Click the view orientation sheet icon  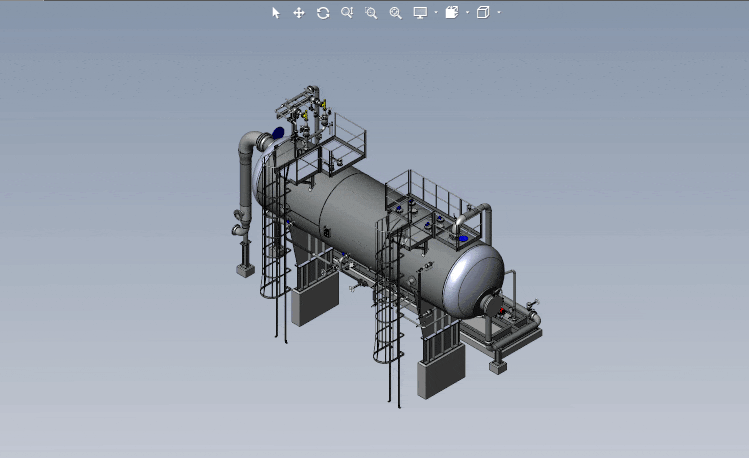452,13
